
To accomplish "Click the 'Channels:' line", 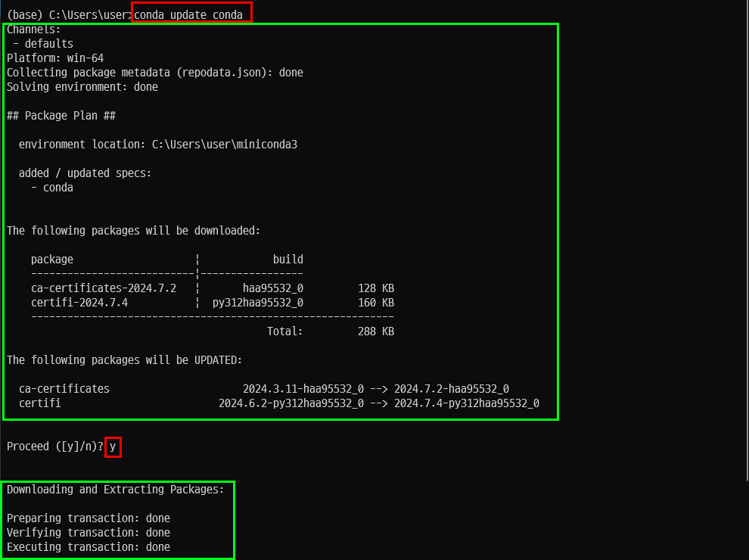I will click(33, 30).
